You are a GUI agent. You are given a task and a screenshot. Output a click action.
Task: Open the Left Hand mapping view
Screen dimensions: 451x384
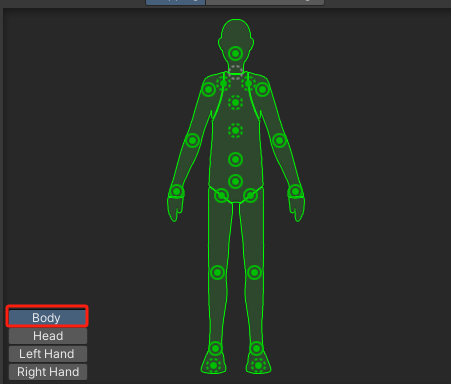(x=48, y=354)
